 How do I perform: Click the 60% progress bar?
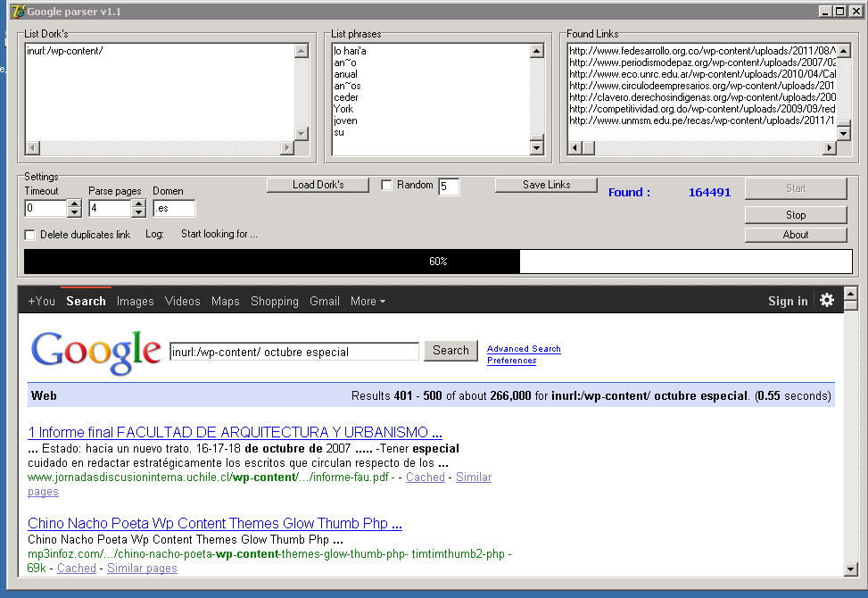(x=438, y=262)
